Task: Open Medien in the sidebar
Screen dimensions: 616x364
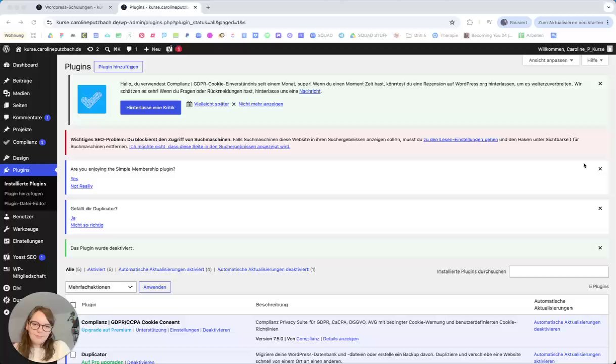Action: [21, 93]
